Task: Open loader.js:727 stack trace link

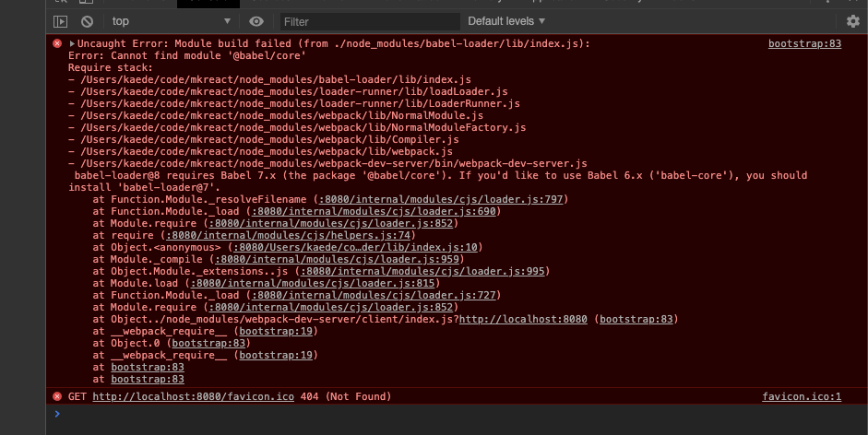Action: (374, 295)
